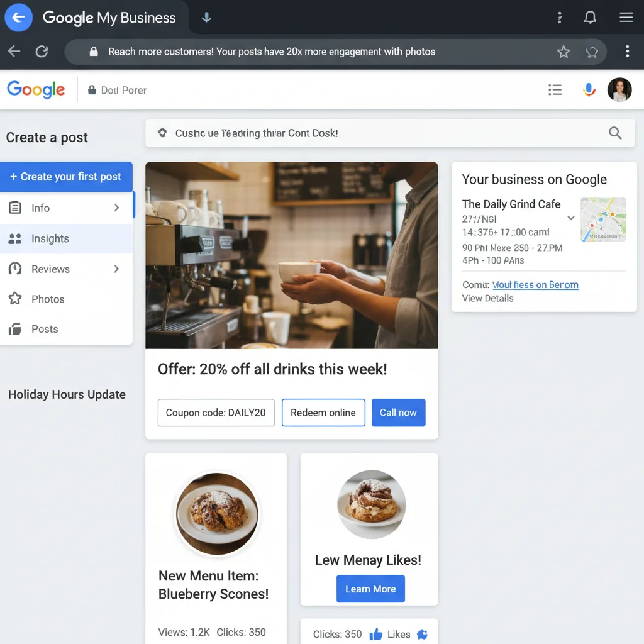Click the Redeem online button
This screenshot has height=644, width=644.
(323, 413)
